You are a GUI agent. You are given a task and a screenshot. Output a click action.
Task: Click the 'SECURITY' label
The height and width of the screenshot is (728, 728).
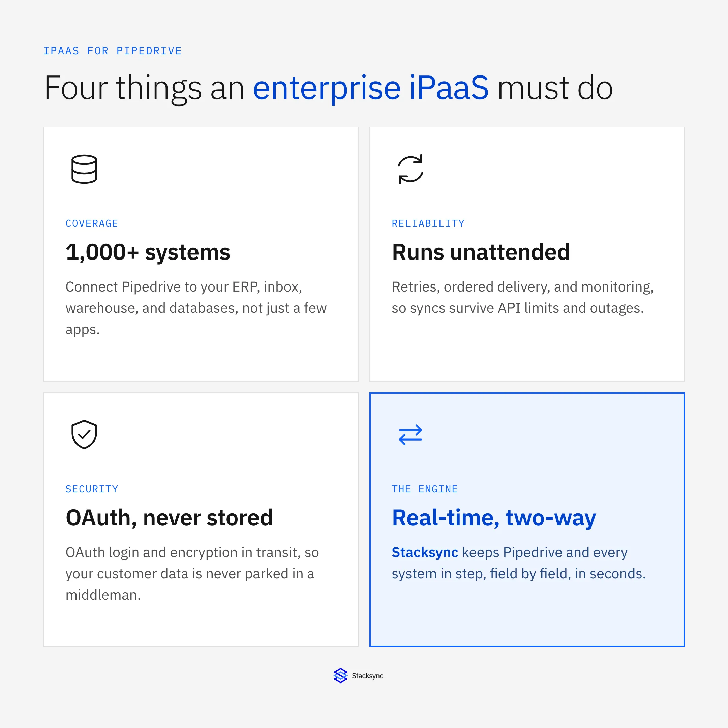pyautogui.click(x=92, y=489)
